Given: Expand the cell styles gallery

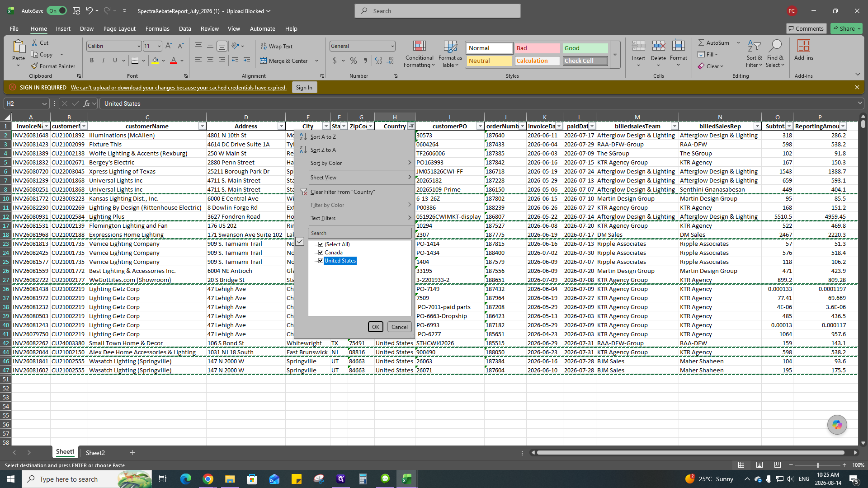Looking at the screenshot, I should (x=615, y=54).
